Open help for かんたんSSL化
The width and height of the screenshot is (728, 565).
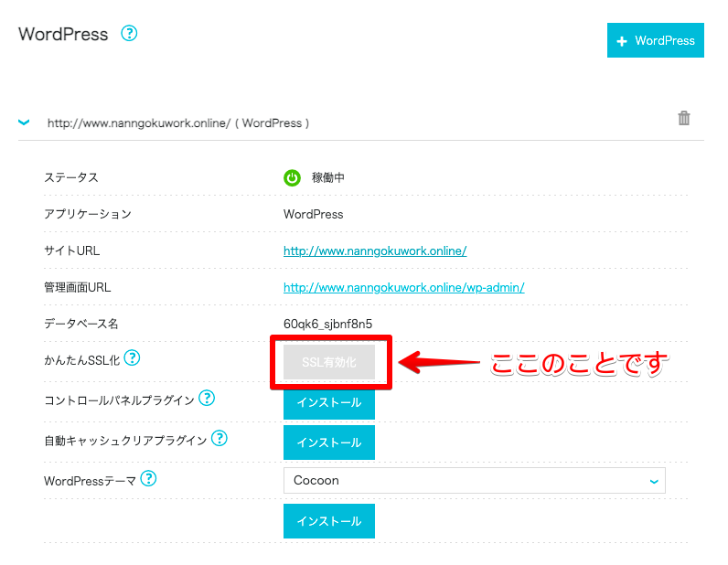[x=133, y=358]
